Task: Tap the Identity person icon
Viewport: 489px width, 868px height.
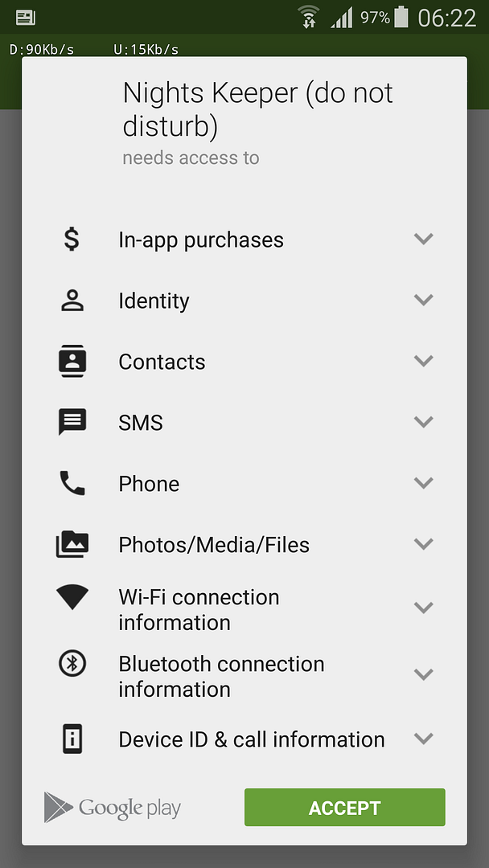Action: (72, 301)
